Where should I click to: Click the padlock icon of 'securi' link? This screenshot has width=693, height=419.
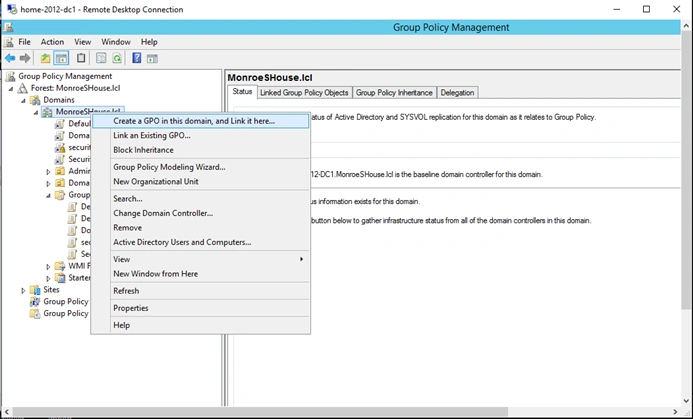point(60,148)
